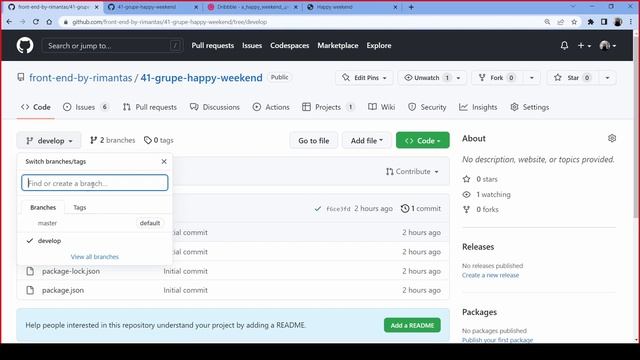Open the repository Settings tab
The width and height of the screenshot is (640, 360).
pos(530,107)
